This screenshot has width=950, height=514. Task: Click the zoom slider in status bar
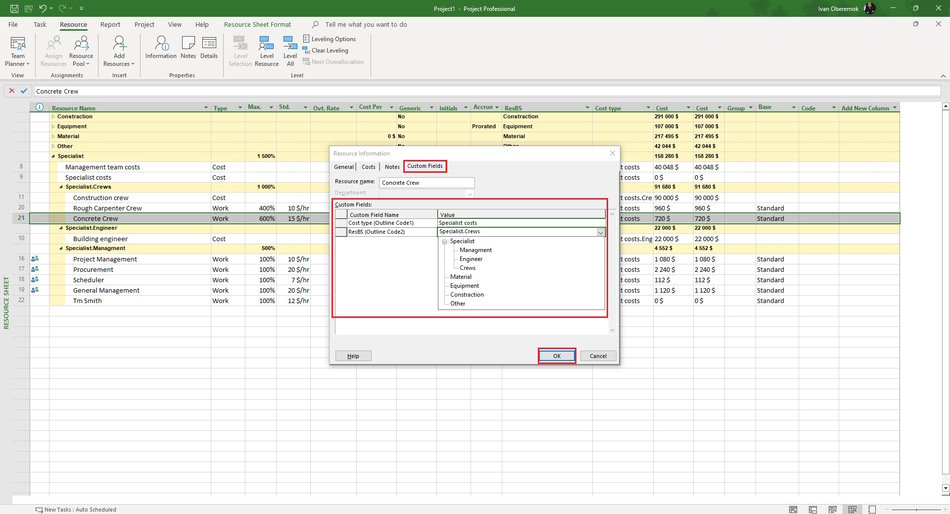[915, 509]
